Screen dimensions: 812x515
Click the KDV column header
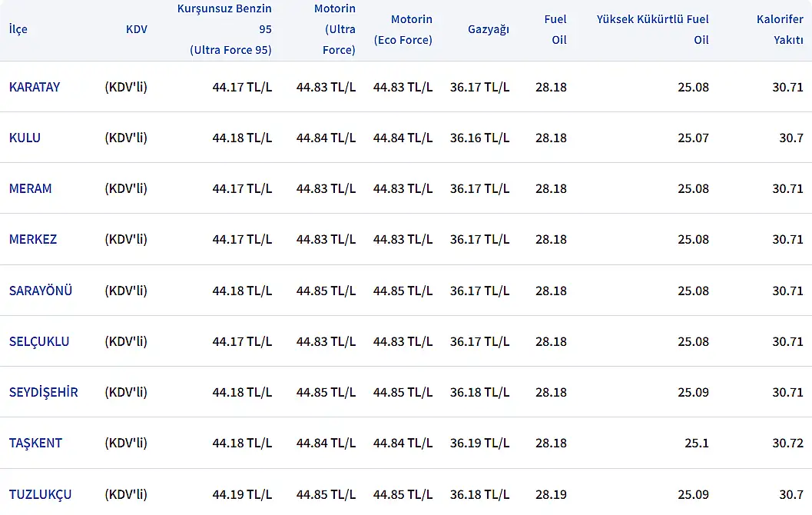coord(137,29)
